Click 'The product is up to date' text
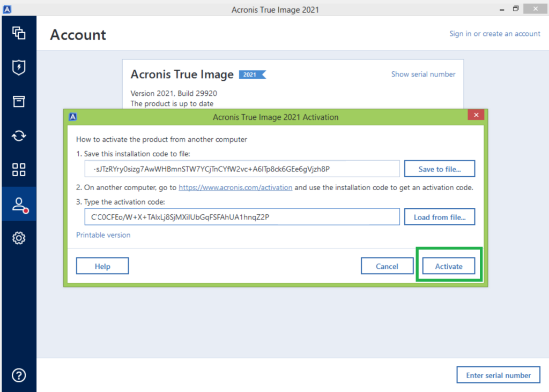This screenshot has width=549, height=392. (172, 103)
